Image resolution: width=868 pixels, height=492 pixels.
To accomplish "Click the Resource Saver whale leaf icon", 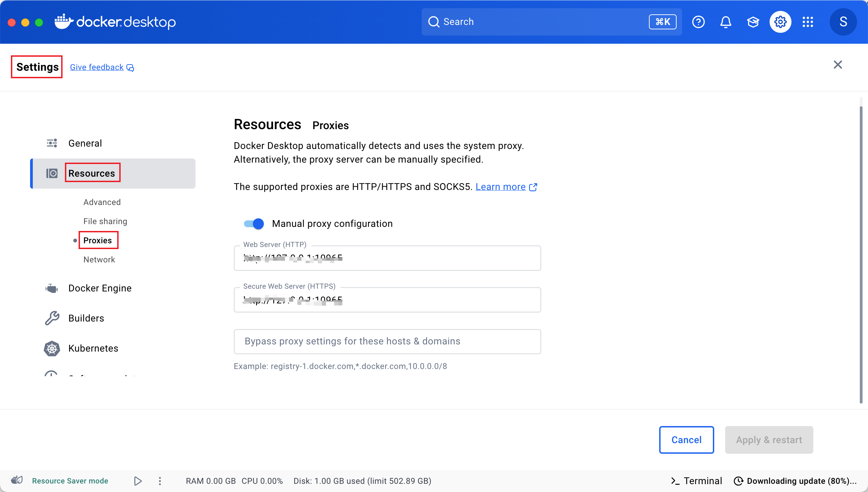I will coord(17,480).
